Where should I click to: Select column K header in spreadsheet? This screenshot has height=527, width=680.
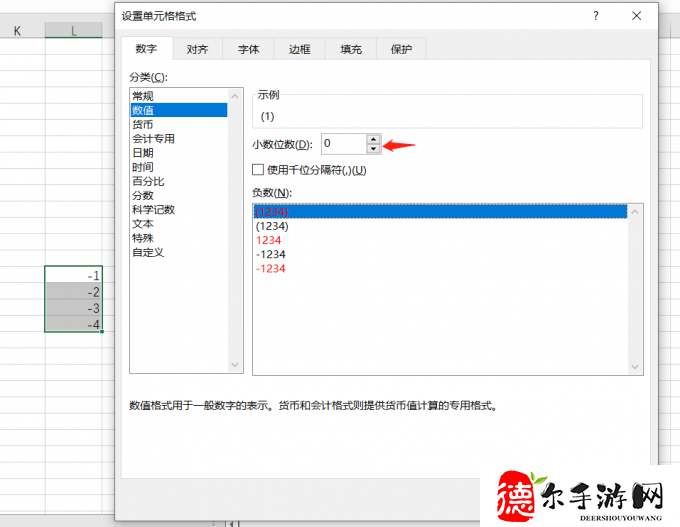click(x=17, y=31)
